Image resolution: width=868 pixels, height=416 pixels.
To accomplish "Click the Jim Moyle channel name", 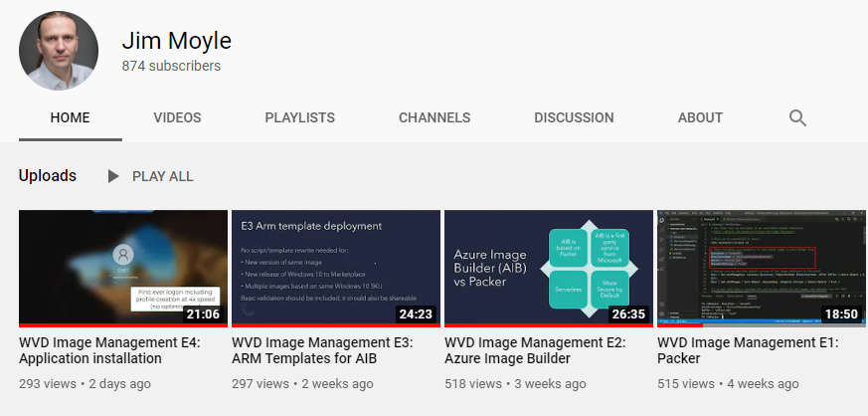I will pos(177,41).
